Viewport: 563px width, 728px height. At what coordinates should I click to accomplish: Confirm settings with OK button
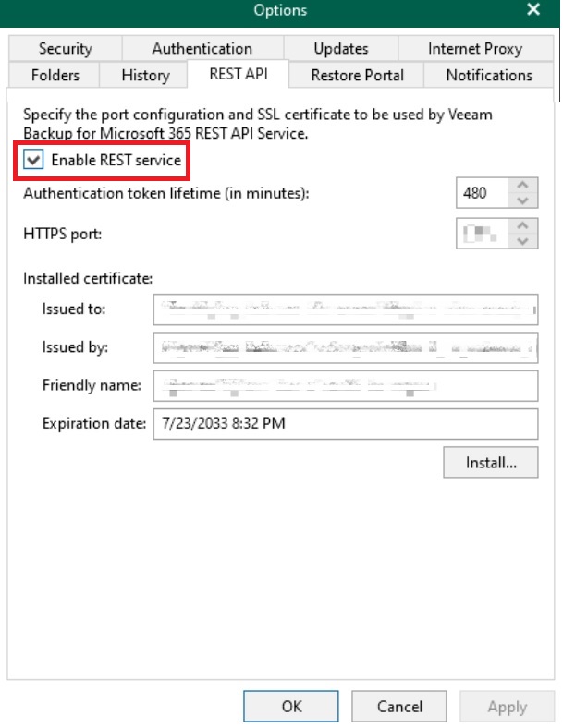291,706
